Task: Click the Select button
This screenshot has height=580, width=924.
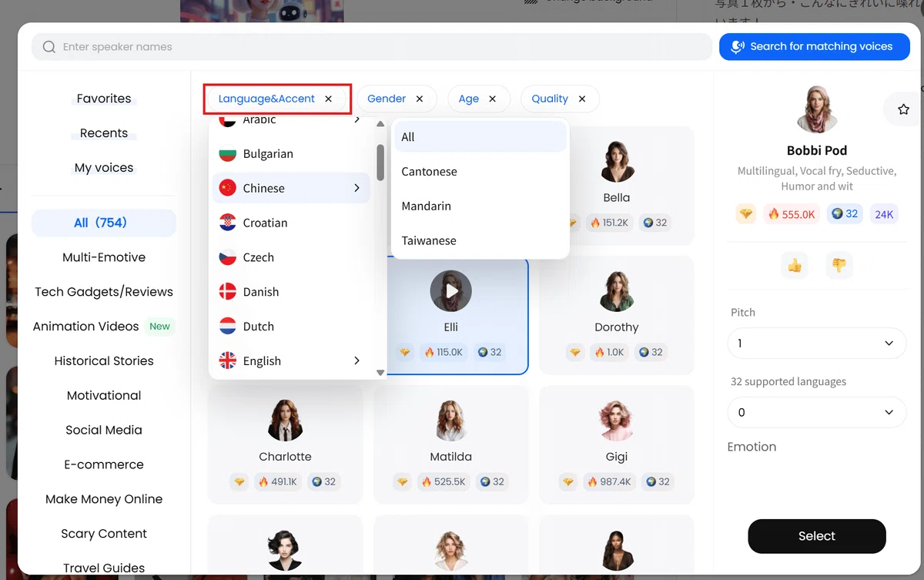Action: point(817,536)
